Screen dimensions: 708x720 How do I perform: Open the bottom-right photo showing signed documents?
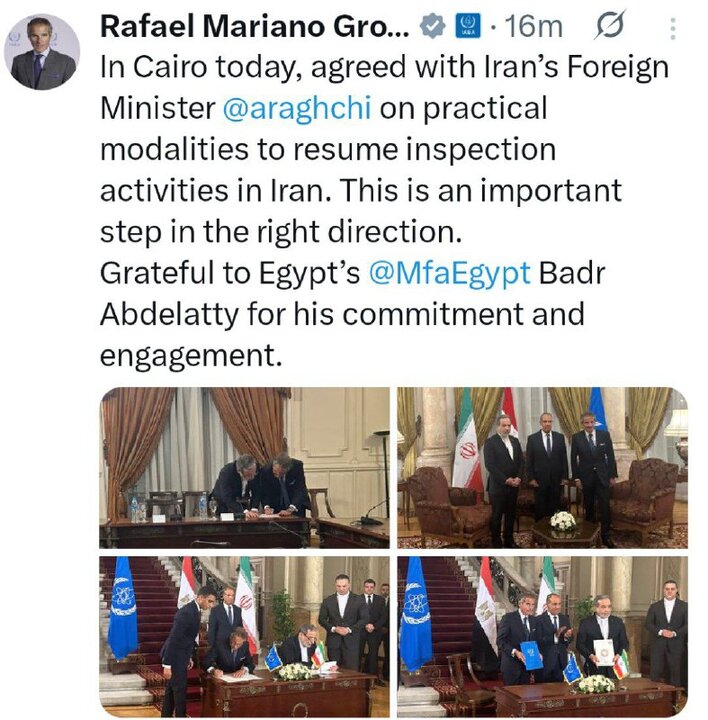[542, 636]
